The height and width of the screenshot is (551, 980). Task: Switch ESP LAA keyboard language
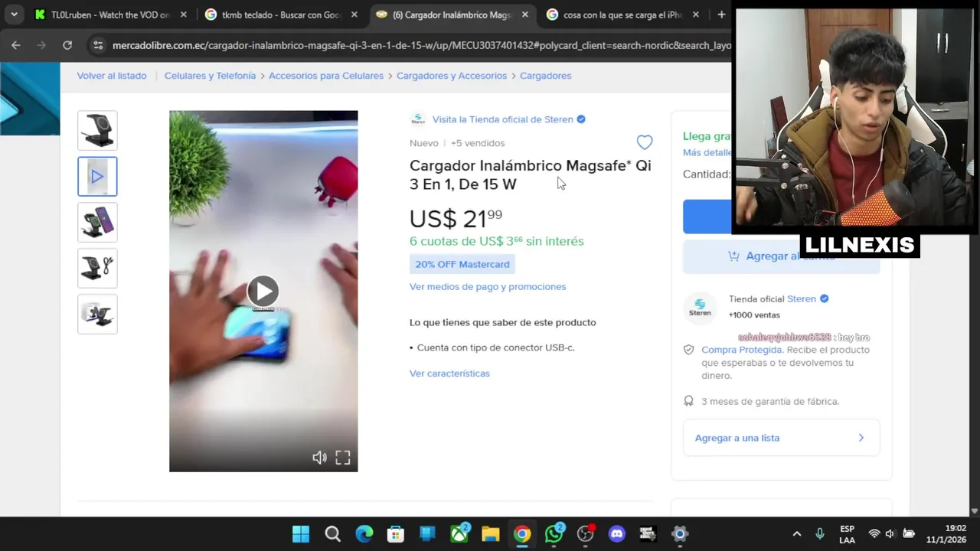(x=847, y=534)
